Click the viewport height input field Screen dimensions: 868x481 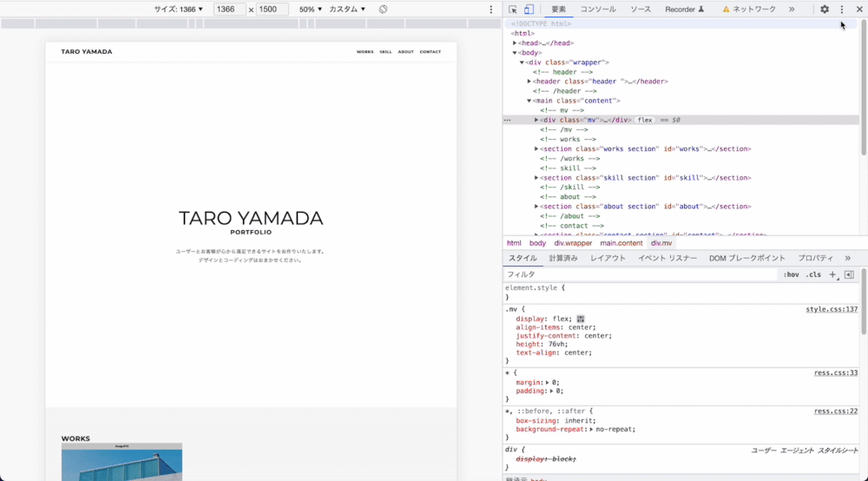273,10
